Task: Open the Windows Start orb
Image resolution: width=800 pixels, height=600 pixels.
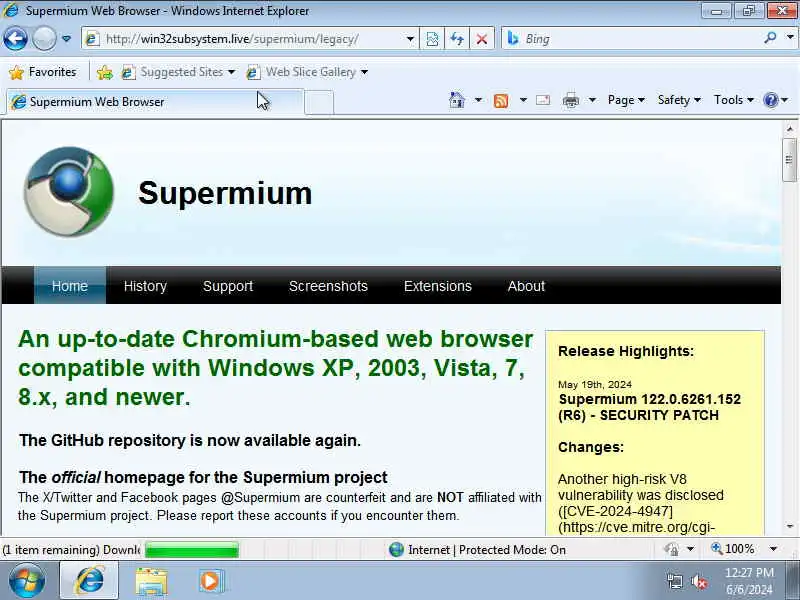Action: pyautogui.click(x=27, y=581)
